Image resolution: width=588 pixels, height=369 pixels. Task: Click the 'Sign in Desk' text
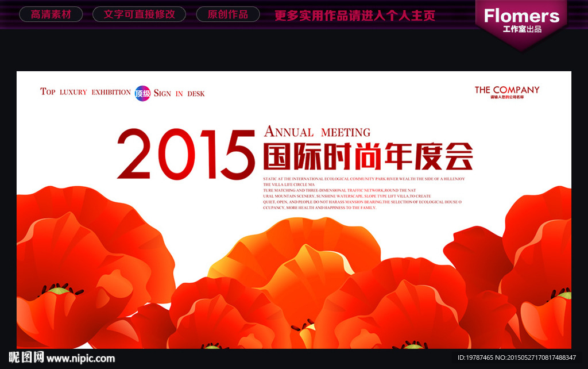(x=179, y=93)
